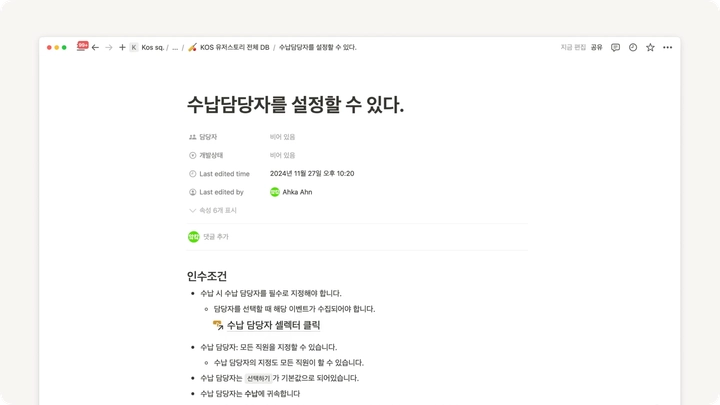Image resolution: width=720 pixels, height=405 pixels.
Task: Open the Kos sq. workspace breadcrumb
Action: coord(152,47)
